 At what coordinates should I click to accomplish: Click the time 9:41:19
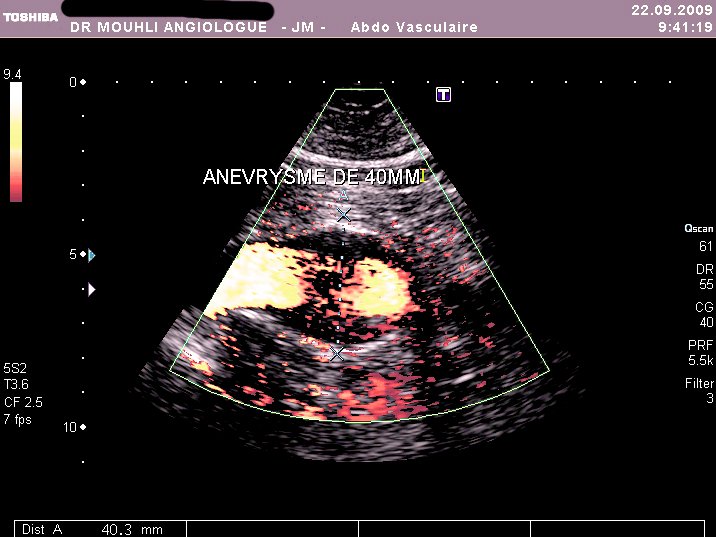point(685,27)
